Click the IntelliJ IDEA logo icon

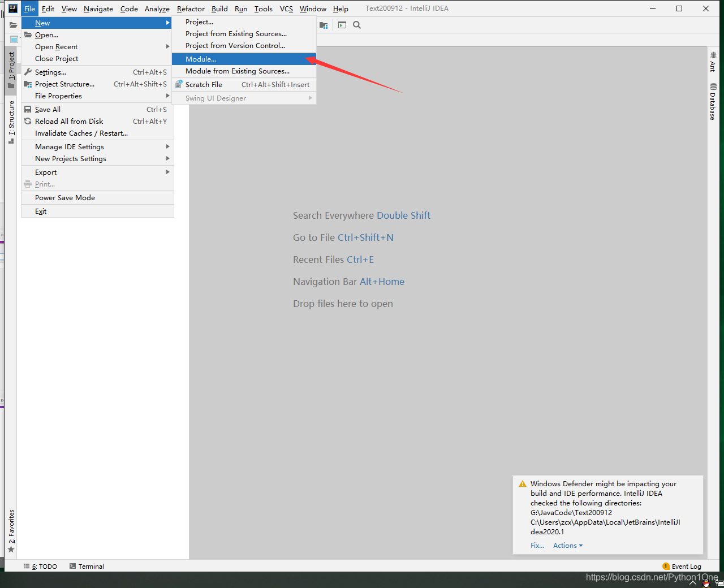point(12,8)
